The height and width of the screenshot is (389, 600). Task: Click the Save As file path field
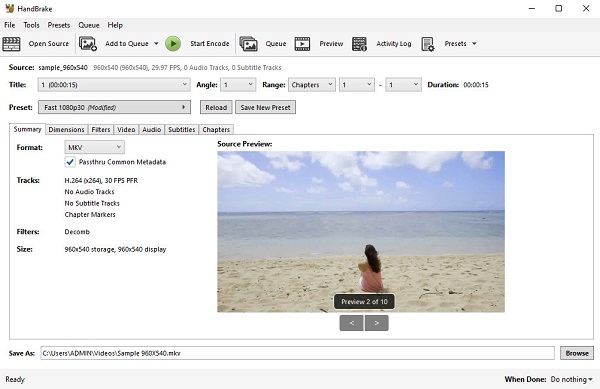pyautogui.click(x=297, y=353)
